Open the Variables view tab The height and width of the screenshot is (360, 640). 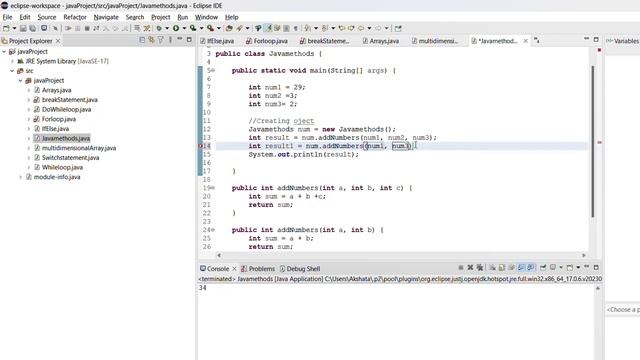pos(623,41)
